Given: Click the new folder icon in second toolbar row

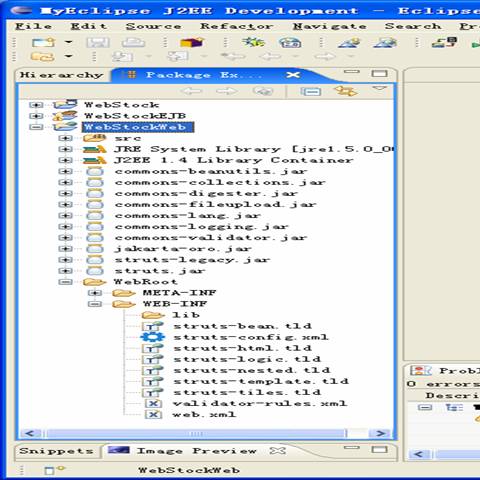Looking at the screenshot, I should (x=42, y=57).
